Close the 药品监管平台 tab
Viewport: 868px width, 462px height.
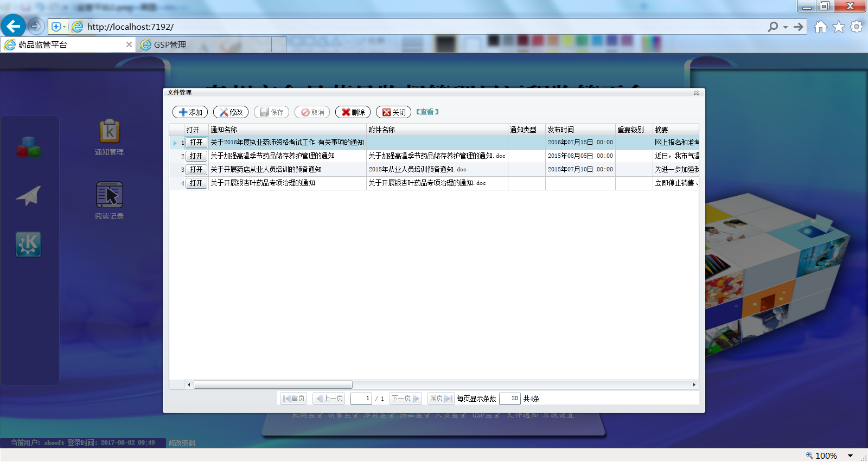pyautogui.click(x=129, y=44)
